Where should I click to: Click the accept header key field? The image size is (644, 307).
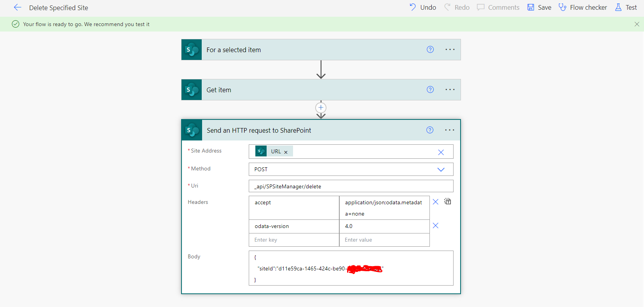(294, 208)
